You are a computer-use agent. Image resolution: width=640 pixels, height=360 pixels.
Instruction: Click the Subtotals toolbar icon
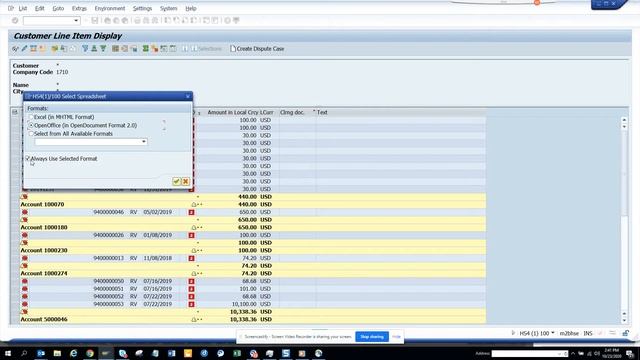coord(154,49)
